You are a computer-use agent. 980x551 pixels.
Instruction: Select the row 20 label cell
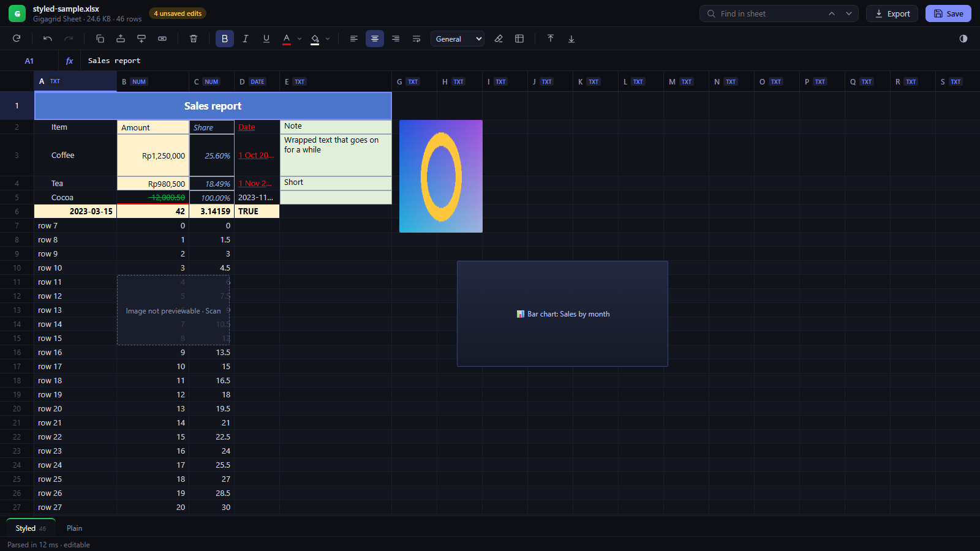75,409
